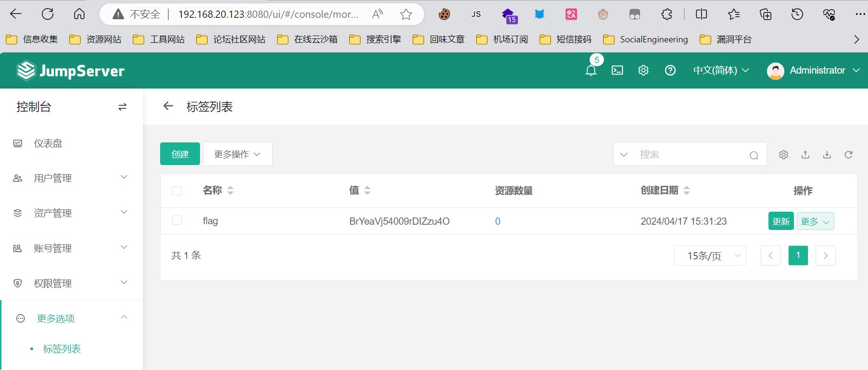This screenshot has height=370, width=868.
Task: Open the extension showing badge 15
Action: 509,15
